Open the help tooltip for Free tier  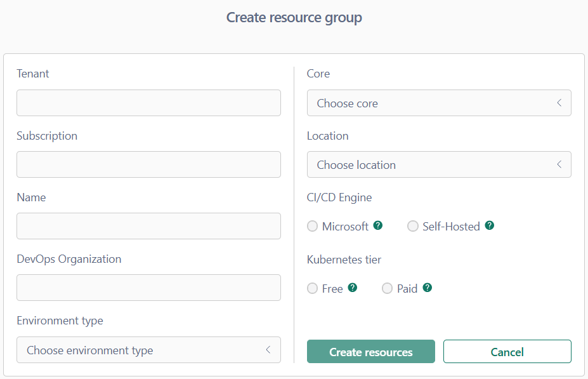coord(353,288)
